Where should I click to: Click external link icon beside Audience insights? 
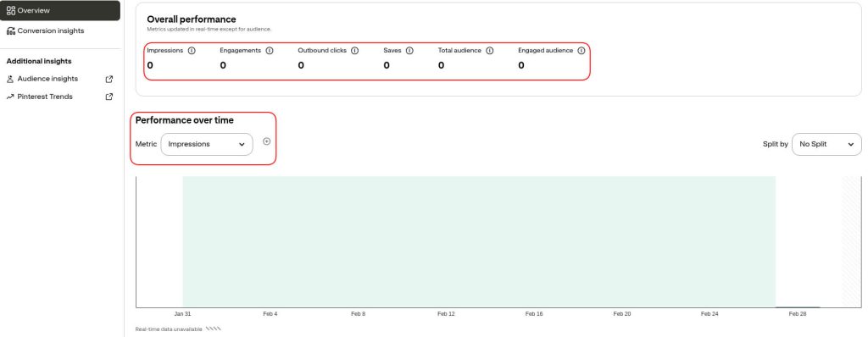pyautogui.click(x=109, y=79)
